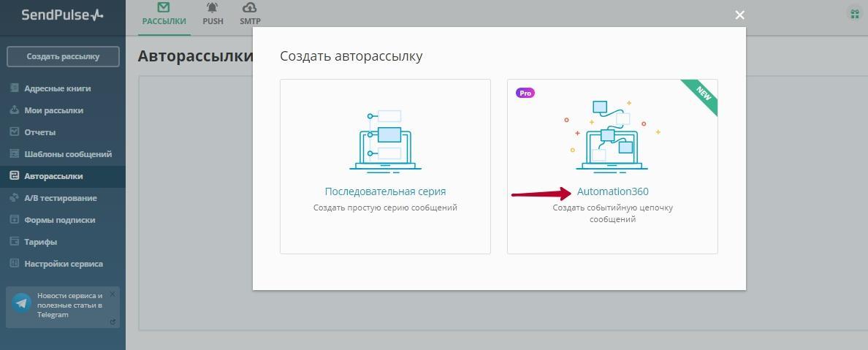Screen dimensions: 868x350
Task: Select Авторассылки menu item
Action: click(x=53, y=176)
